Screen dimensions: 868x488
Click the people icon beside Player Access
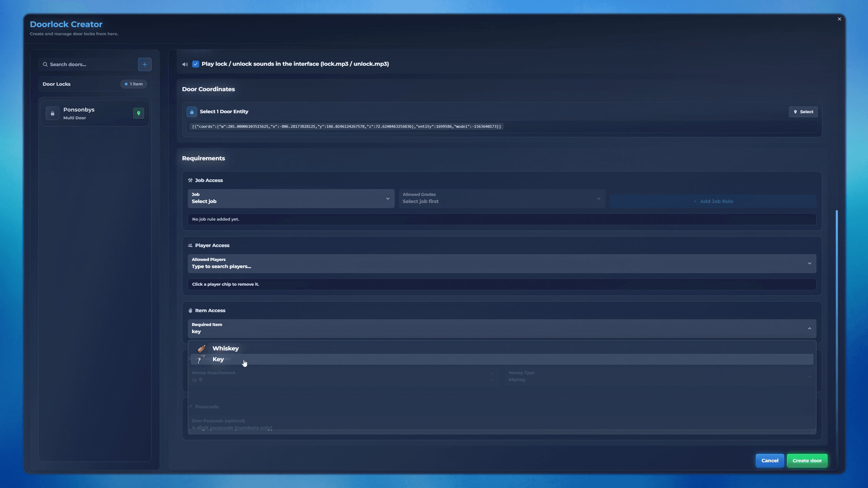pyautogui.click(x=190, y=245)
